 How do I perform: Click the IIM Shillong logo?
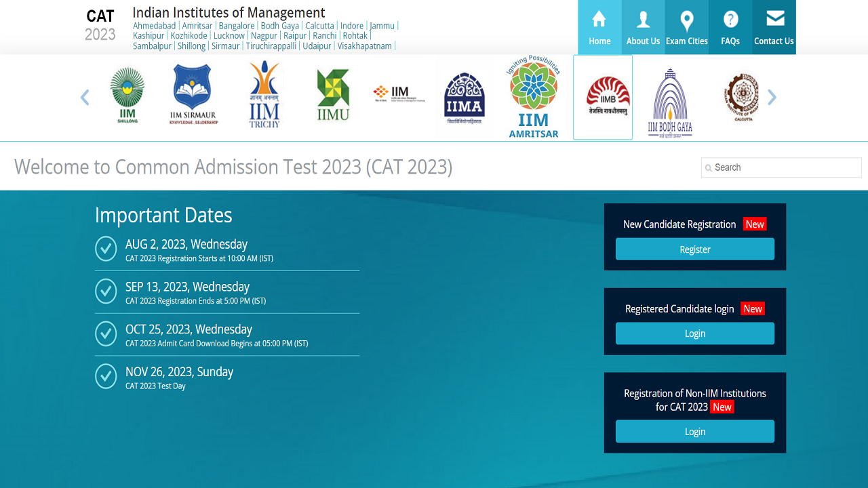tap(127, 94)
